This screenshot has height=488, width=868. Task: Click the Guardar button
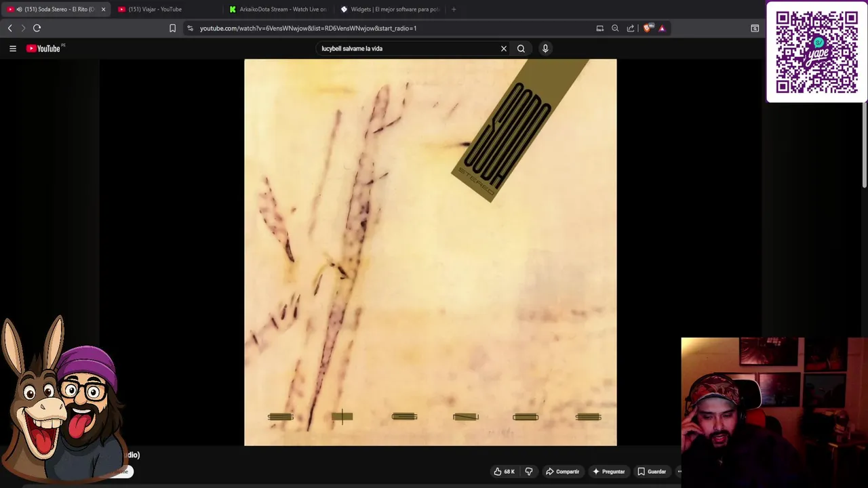(x=652, y=472)
